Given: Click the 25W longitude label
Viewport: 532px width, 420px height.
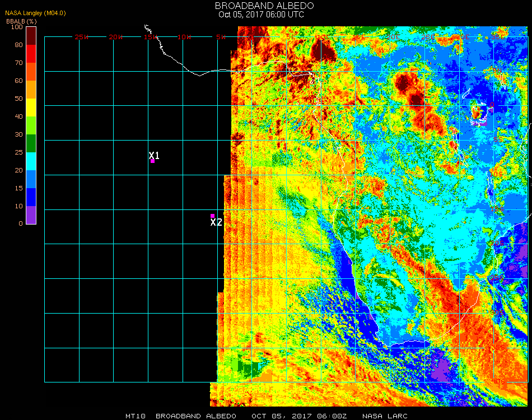Looking at the screenshot, I should [x=82, y=37].
